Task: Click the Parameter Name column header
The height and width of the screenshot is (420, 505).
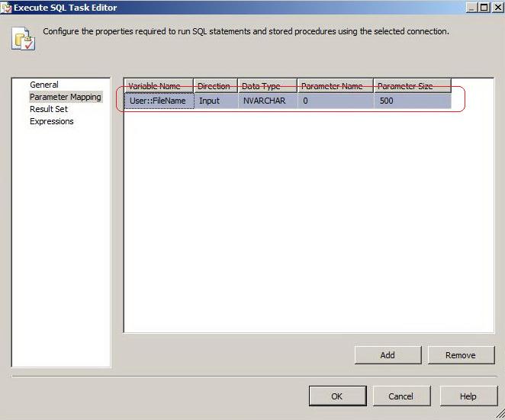Action: pyautogui.click(x=335, y=86)
